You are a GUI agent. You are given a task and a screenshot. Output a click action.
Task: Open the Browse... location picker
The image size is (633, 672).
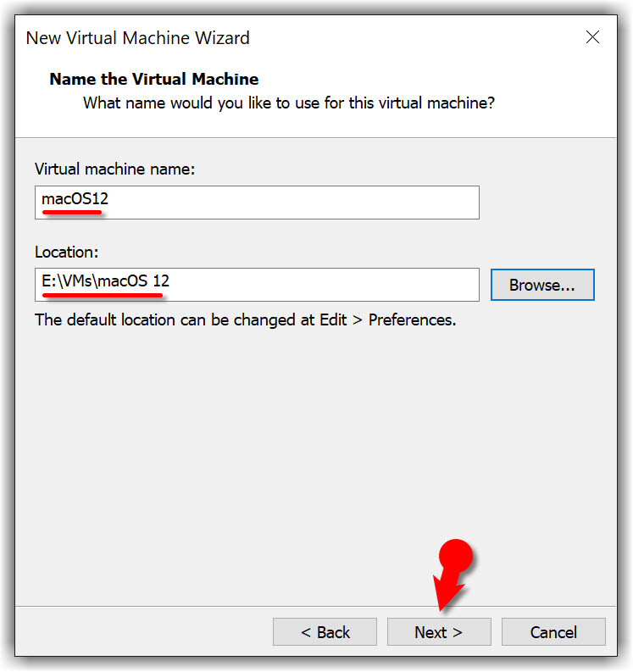click(542, 286)
